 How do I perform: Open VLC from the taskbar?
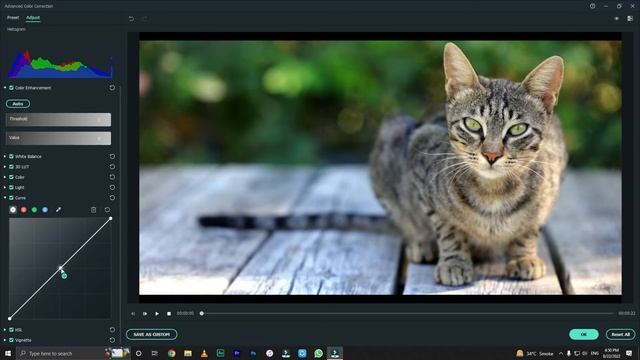204,353
